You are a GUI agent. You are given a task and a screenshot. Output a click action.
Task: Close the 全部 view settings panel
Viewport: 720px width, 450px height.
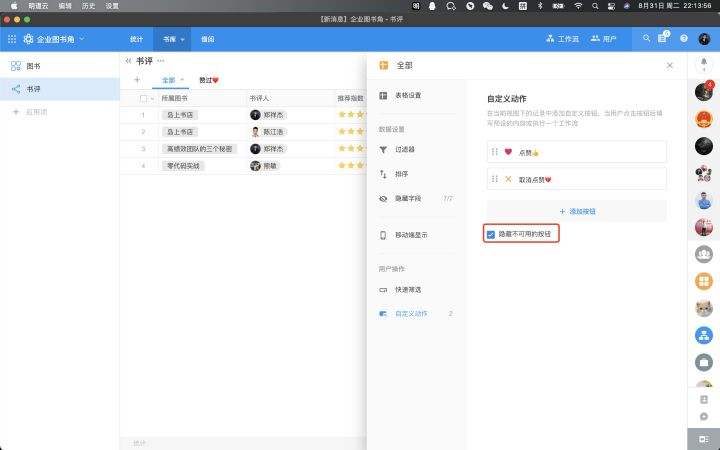coord(670,65)
